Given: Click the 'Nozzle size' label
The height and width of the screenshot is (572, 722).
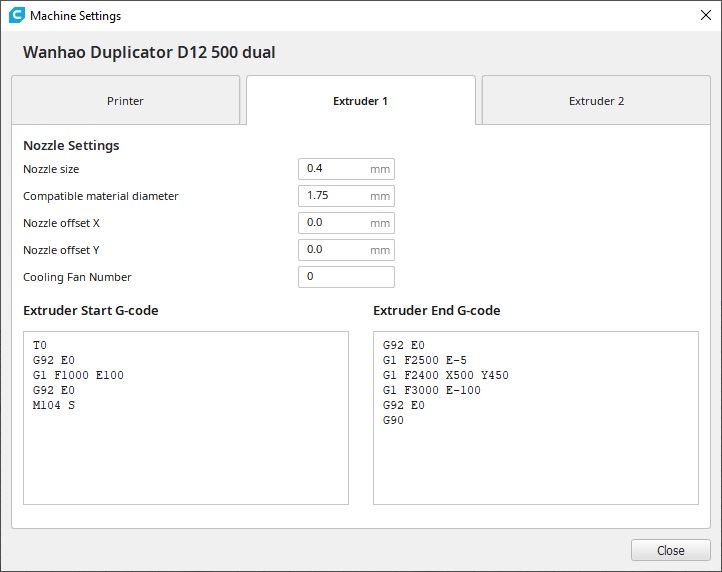Looking at the screenshot, I should (x=51, y=169).
